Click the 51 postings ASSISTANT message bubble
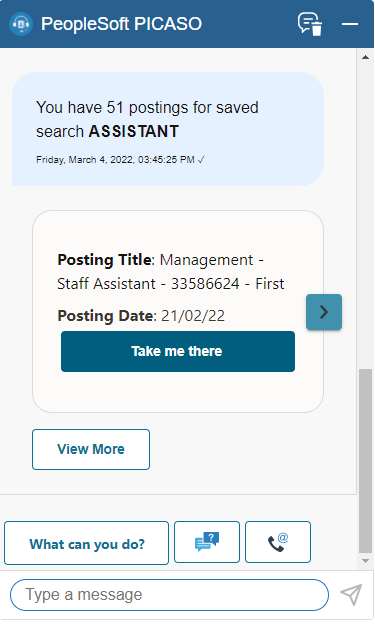The height and width of the screenshot is (629, 375). (168, 129)
